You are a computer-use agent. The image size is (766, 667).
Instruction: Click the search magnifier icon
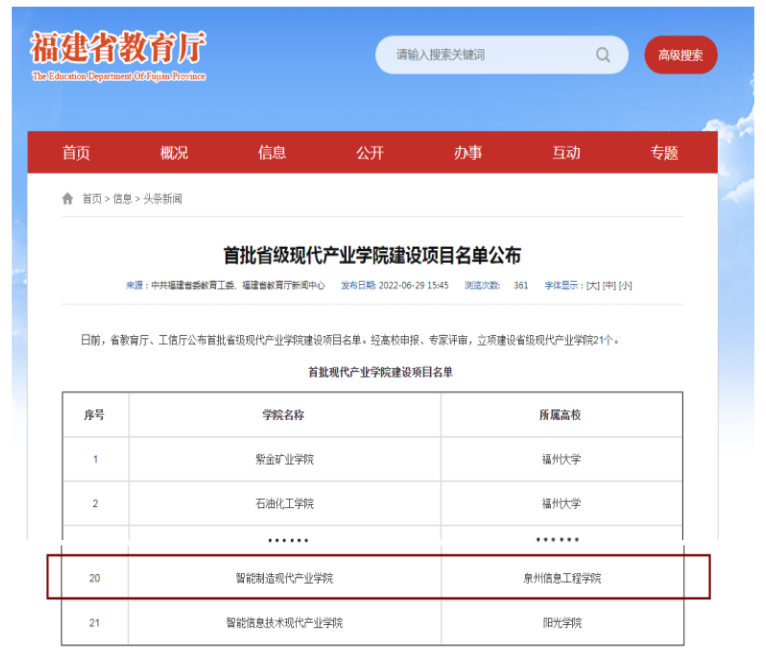(603, 55)
